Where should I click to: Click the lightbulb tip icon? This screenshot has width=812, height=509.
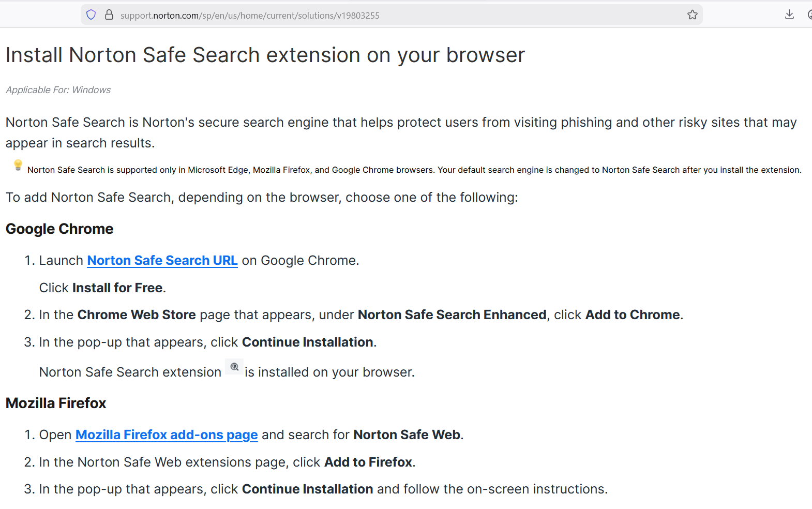click(x=18, y=166)
